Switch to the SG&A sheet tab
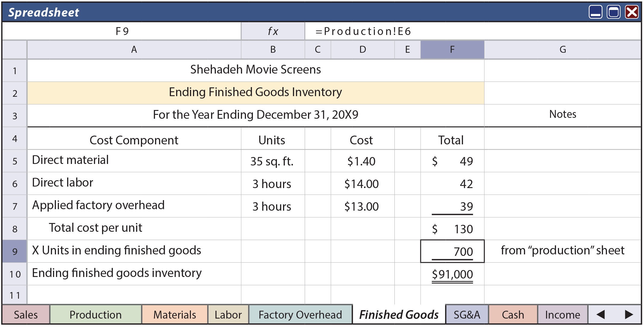Image resolution: width=644 pixels, height=327 pixels. 467,315
